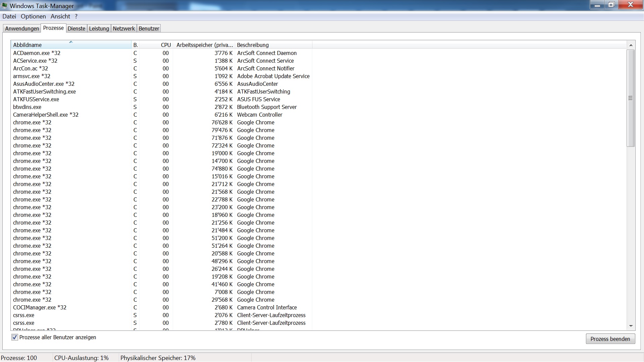
Task: Toggle 'Prozesse aller Benutzer anzeigen' checkbox
Action: click(15, 337)
